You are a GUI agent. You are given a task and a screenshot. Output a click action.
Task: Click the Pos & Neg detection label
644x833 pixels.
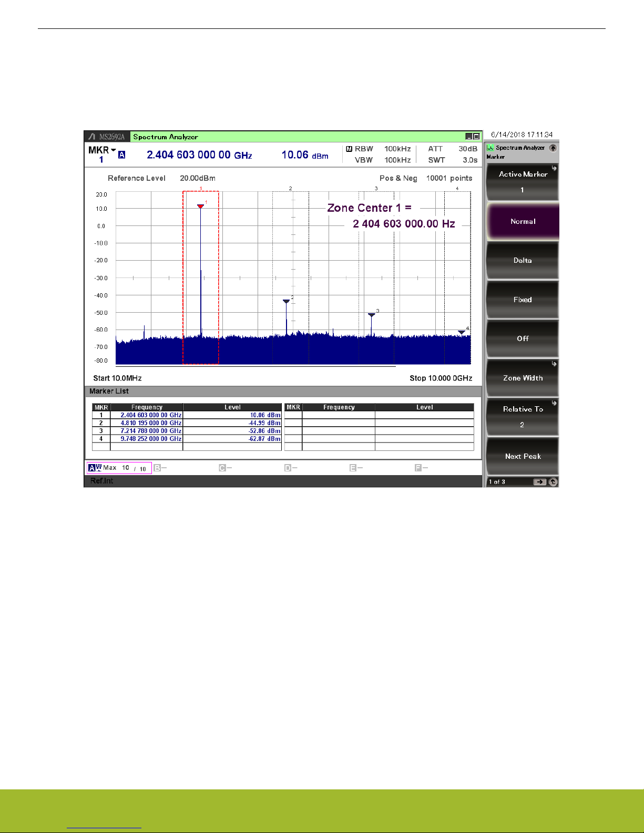pos(398,178)
